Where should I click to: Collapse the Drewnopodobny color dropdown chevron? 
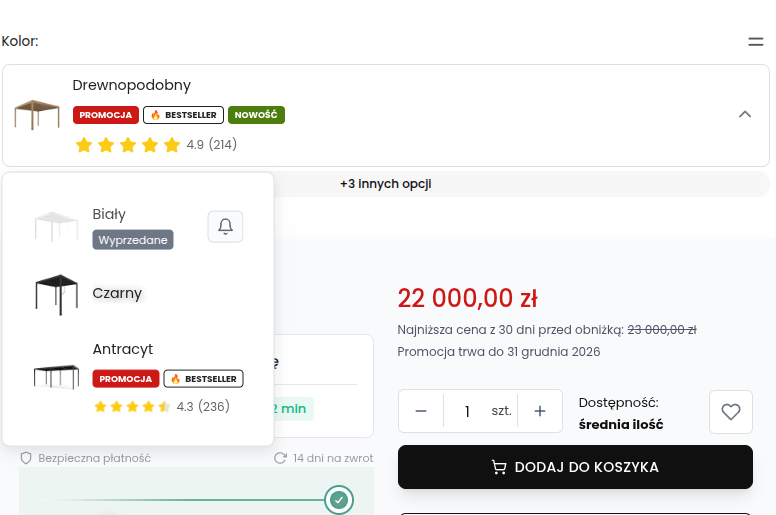(x=745, y=114)
